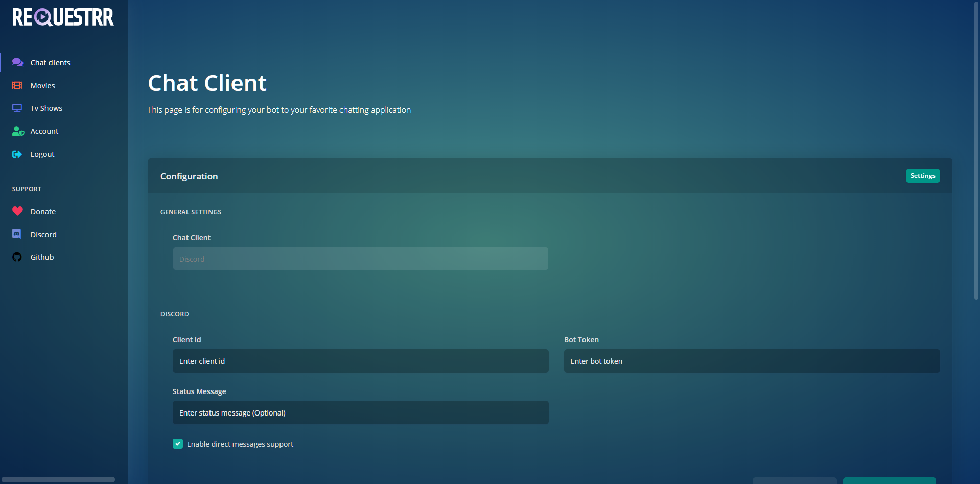Go to the 'Tv Shows' sidebar text link
Screen dimensions: 980x484
coord(46,108)
